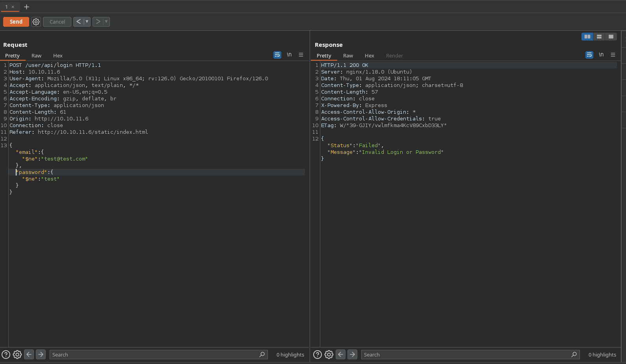Switch to the Raw tab in Response
Screen dimensions: 626x364
coord(348,55)
